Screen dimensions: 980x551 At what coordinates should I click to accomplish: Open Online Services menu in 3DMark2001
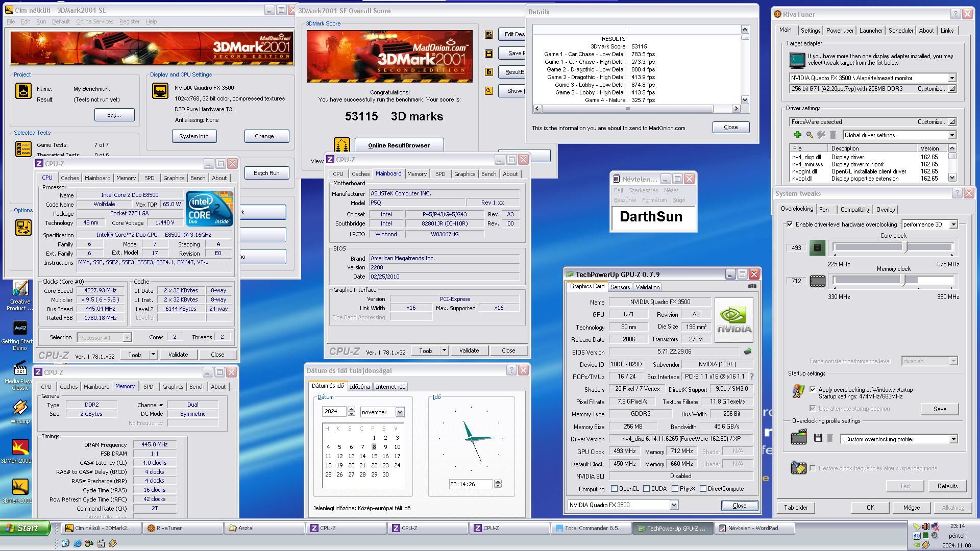pyautogui.click(x=94, y=21)
